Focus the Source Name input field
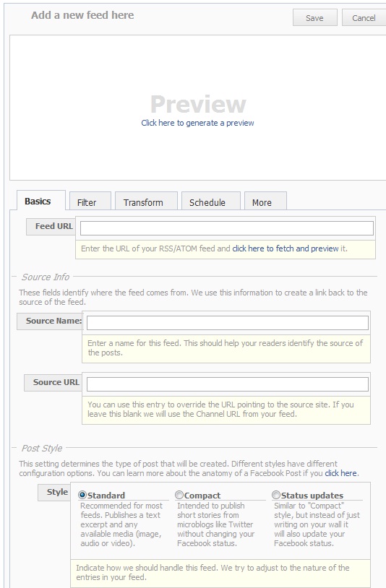386x588 pixels. (227, 323)
